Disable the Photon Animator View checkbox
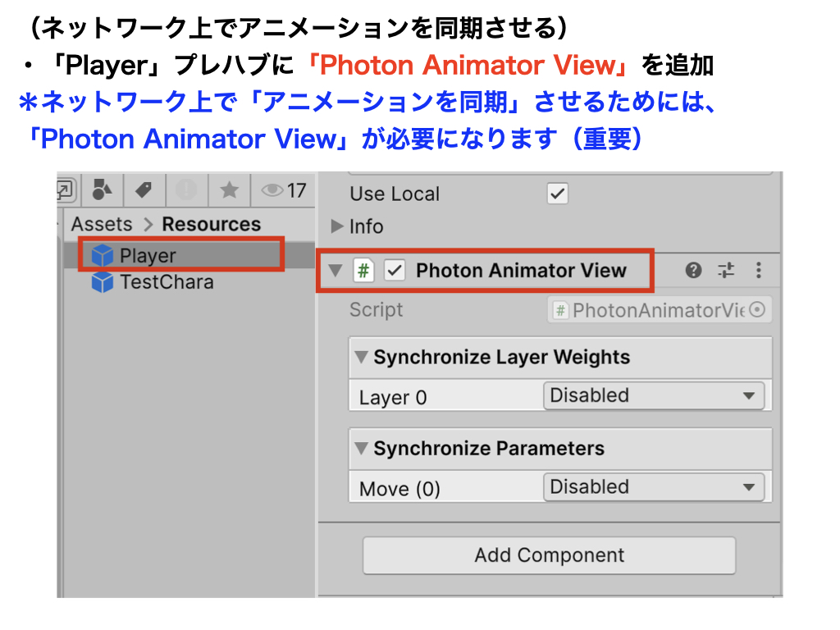This screenshot has width=840, height=630. [395, 270]
